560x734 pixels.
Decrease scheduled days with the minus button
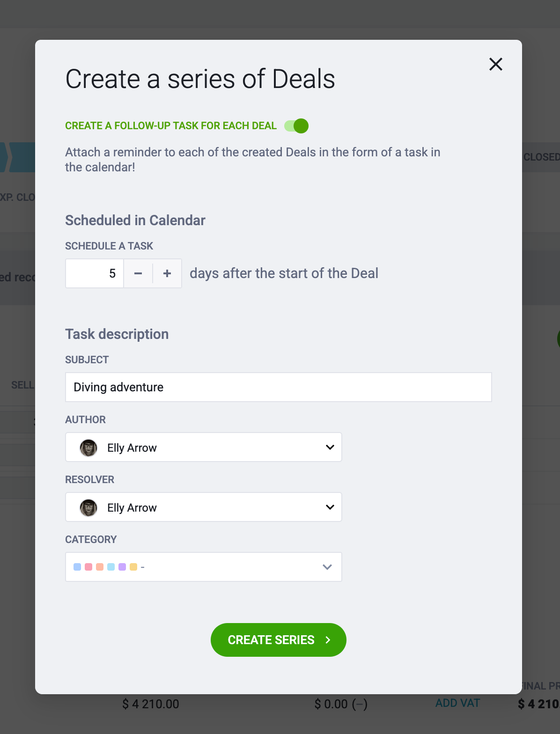[138, 273]
